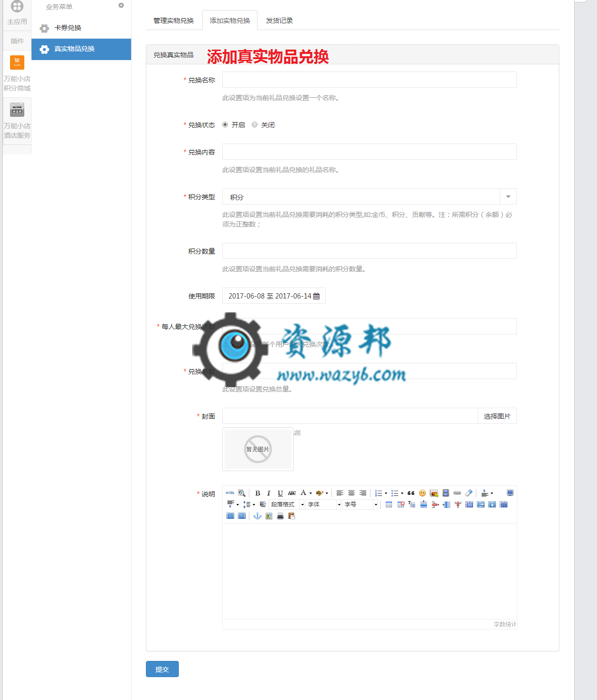Open 字体 font family dropdown
Screen dimensions: 597x700
point(324,504)
